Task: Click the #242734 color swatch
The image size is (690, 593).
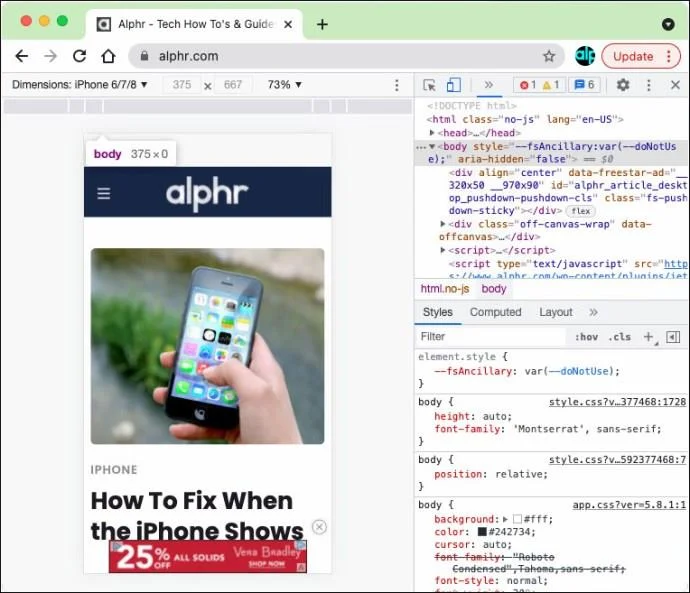Action: tap(482, 531)
